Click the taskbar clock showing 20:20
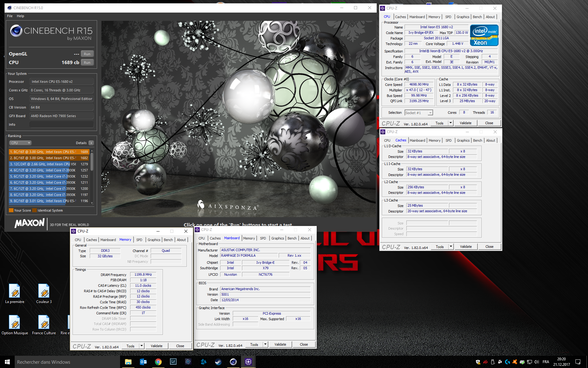 point(561,362)
